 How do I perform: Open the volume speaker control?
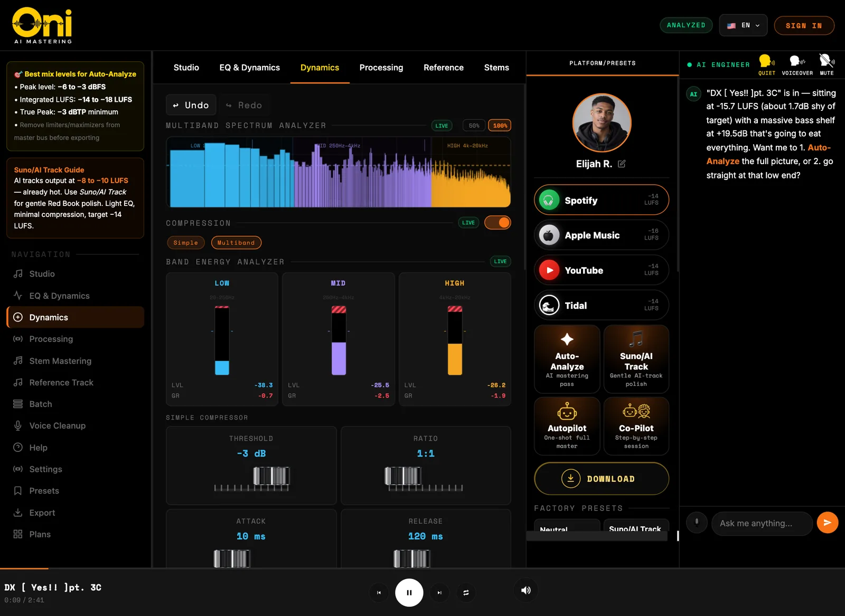[x=525, y=591]
